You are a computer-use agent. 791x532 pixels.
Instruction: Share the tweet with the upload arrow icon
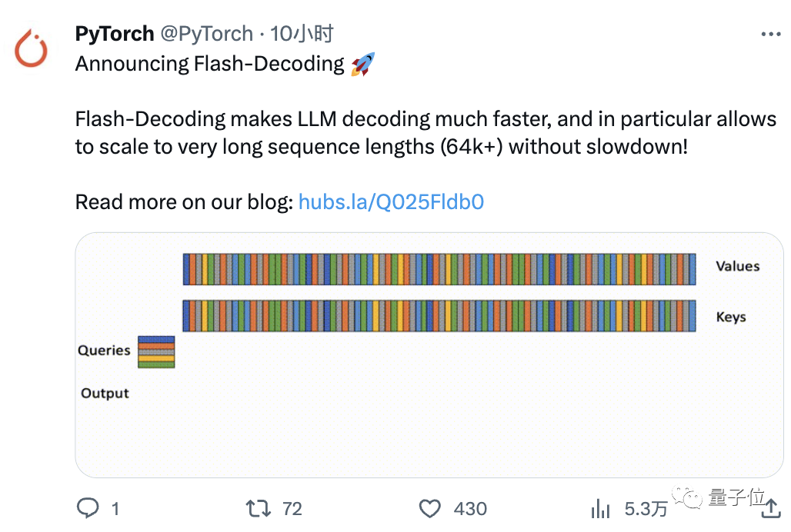coord(771,507)
